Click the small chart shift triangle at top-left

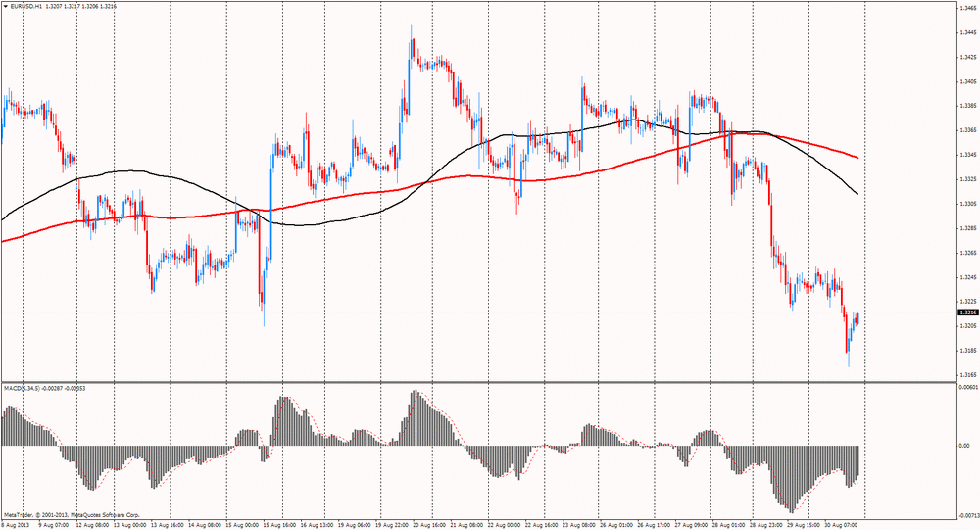6,6
